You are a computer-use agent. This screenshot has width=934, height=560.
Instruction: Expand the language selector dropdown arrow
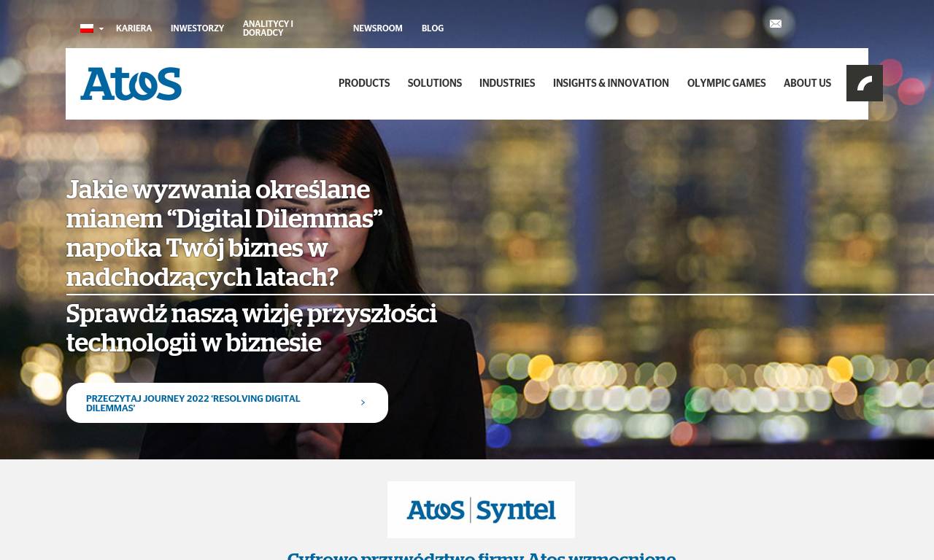click(101, 29)
